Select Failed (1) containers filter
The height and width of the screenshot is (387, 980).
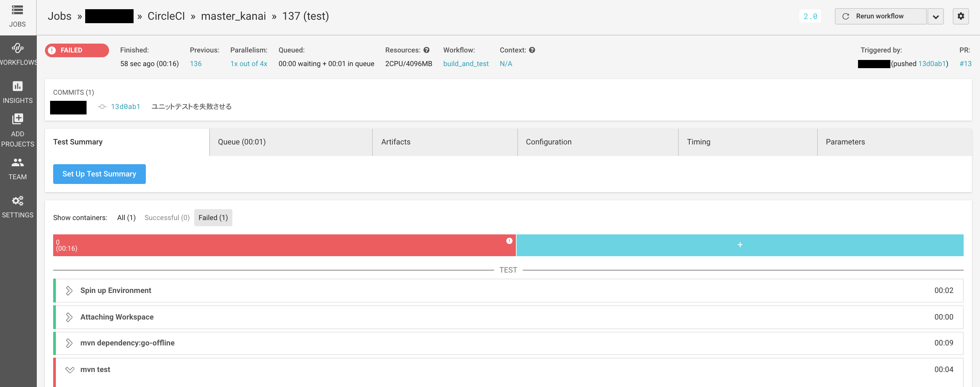[213, 217]
